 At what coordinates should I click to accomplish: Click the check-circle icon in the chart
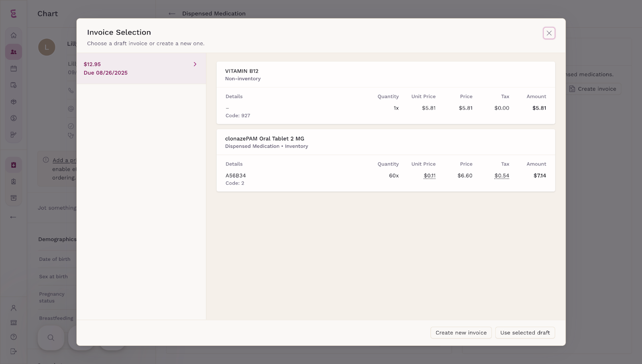pos(71,126)
